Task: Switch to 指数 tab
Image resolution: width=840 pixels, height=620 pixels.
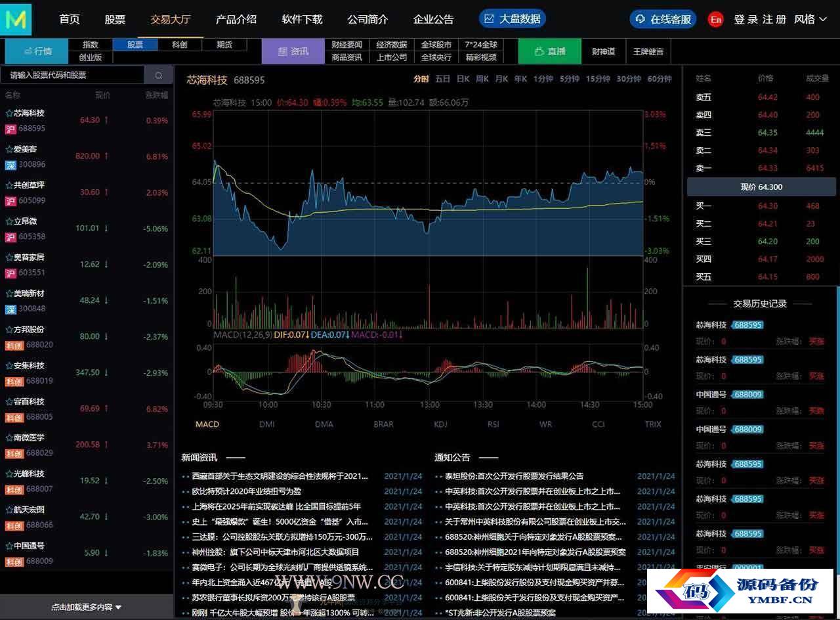Action: (x=91, y=45)
